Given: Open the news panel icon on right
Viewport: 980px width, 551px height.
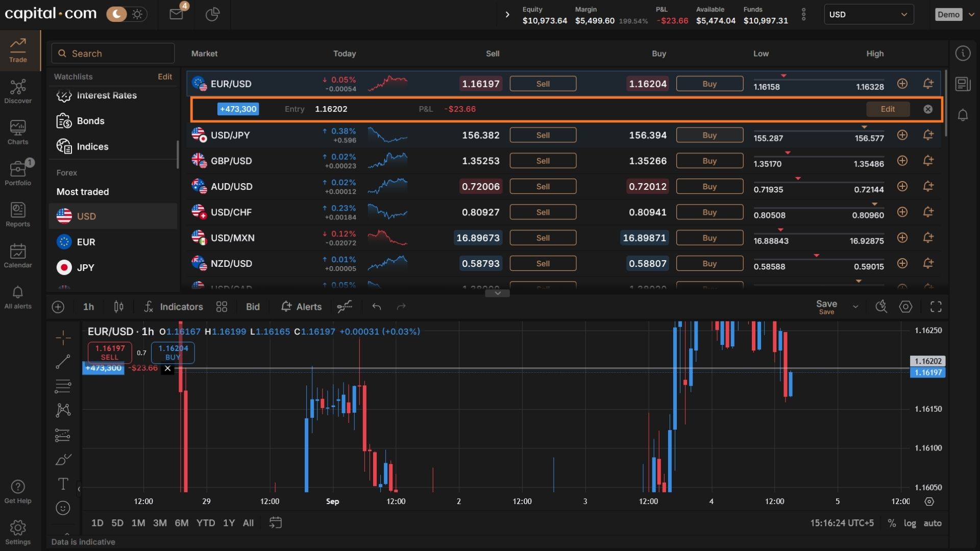Looking at the screenshot, I should (x=963, y=84).
